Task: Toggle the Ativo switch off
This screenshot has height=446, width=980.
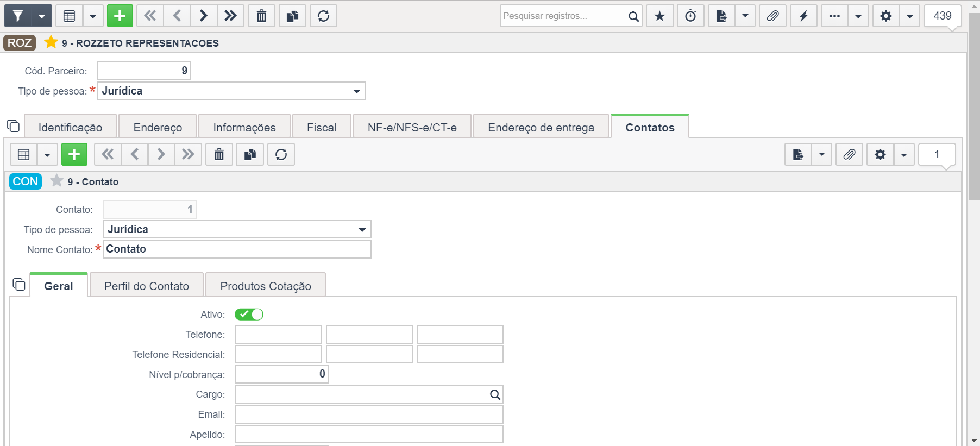Action: pyautogui.click(x=249, y=314)
